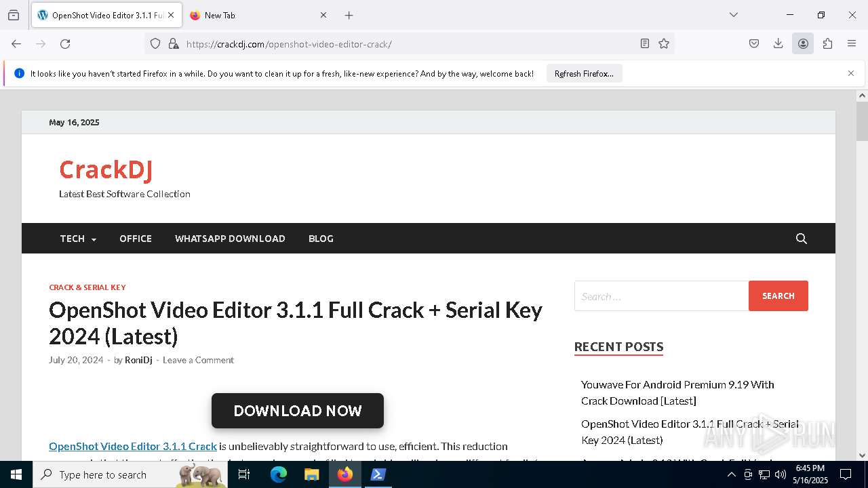This screenshot has width=868, height=488.
Task: Open PowerShell from taskbar
Action: pos(378,474)
